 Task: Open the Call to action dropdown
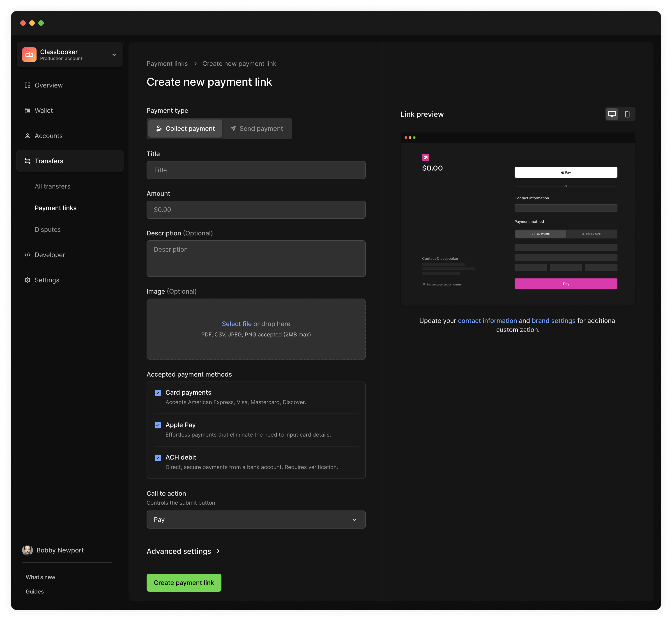pos(256,519)
